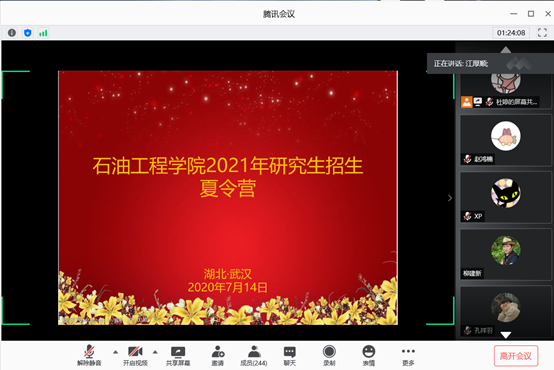Click the red 离开会议 button
554x370 pixels.
(516, 356)
